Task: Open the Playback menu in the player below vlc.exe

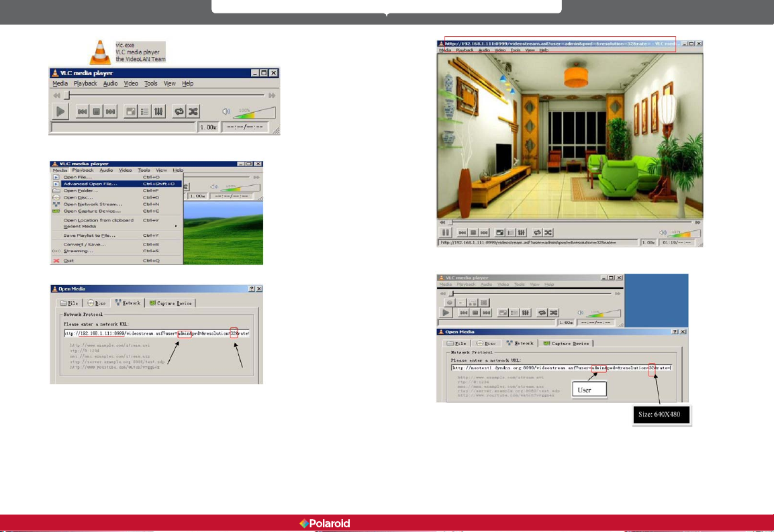Action: (85, 84)
